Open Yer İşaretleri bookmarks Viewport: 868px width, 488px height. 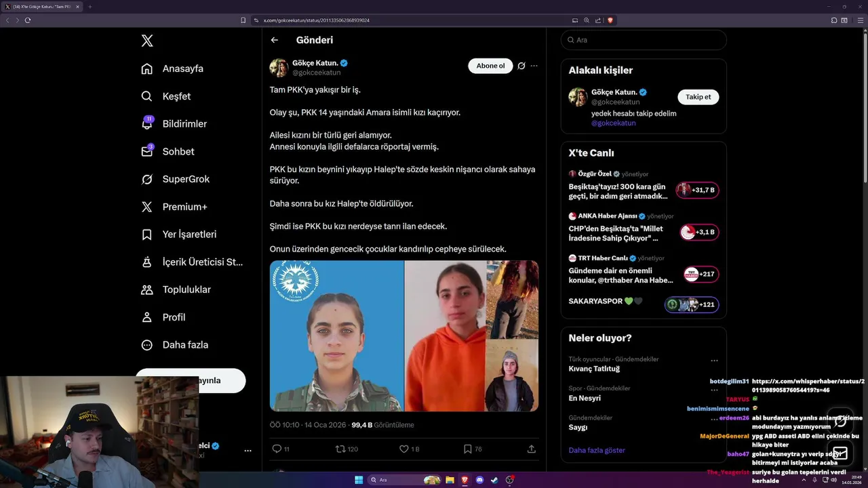[178, 235]
